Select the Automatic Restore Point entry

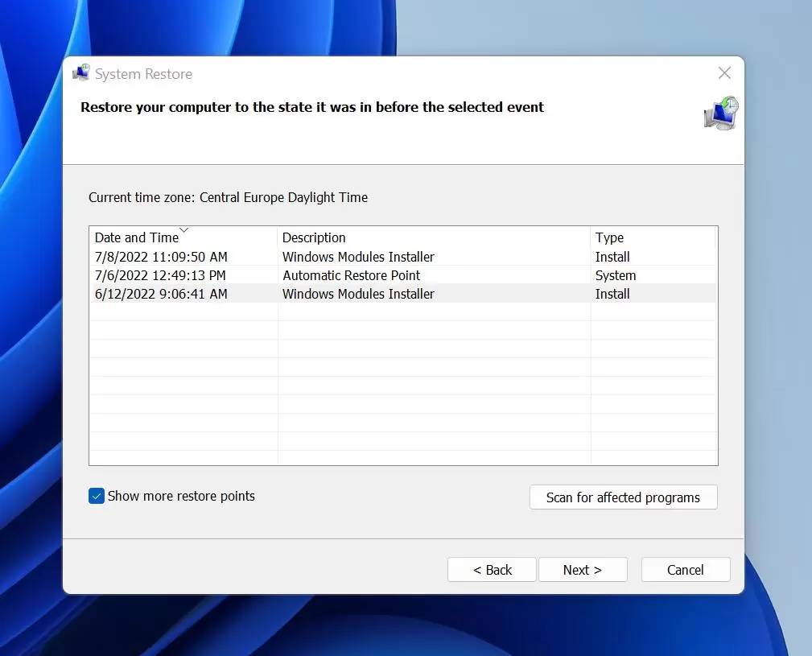click(322, 275)
